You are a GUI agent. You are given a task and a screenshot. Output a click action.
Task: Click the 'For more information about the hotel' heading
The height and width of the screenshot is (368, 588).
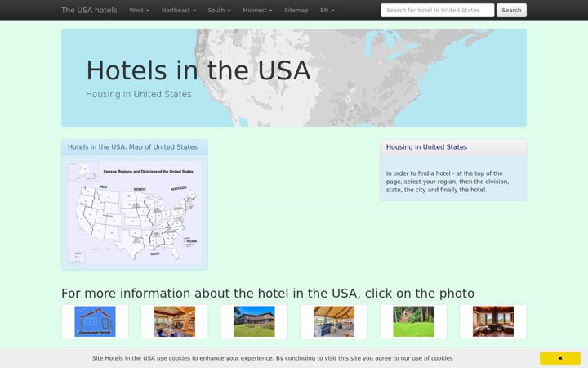268,293
